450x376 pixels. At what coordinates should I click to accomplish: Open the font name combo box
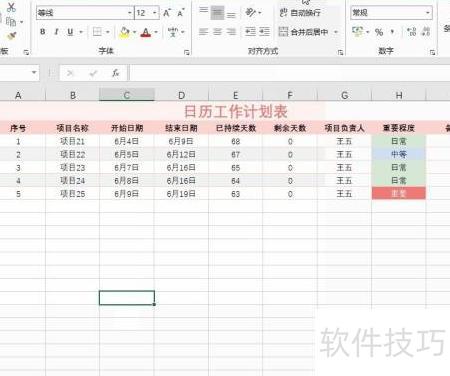(x=84, y=13)
